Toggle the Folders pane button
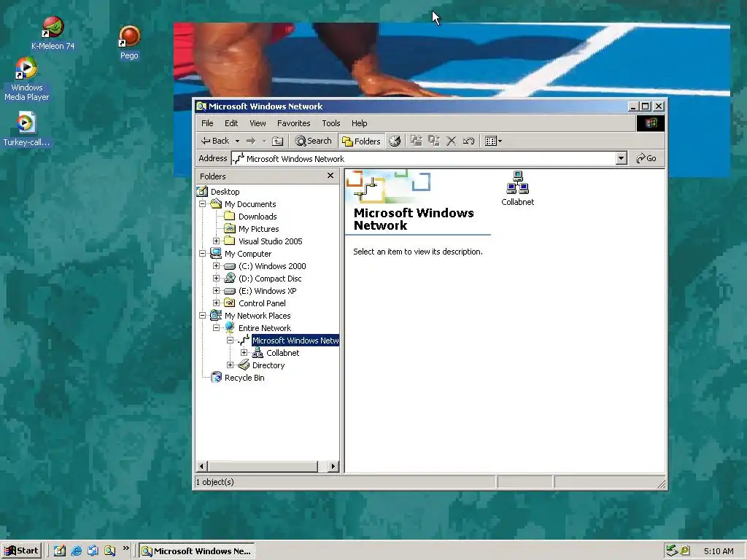This screenshot has height=560, width=747. point(361,141)
